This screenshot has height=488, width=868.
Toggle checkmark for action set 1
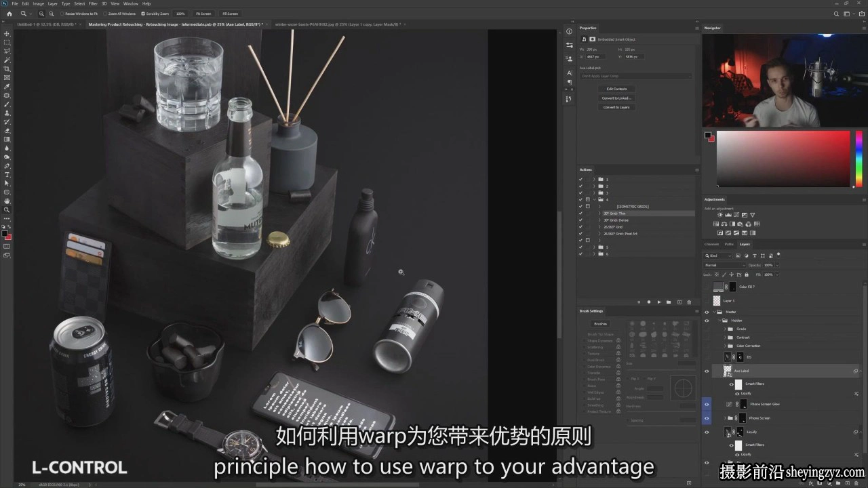[580, 179]
